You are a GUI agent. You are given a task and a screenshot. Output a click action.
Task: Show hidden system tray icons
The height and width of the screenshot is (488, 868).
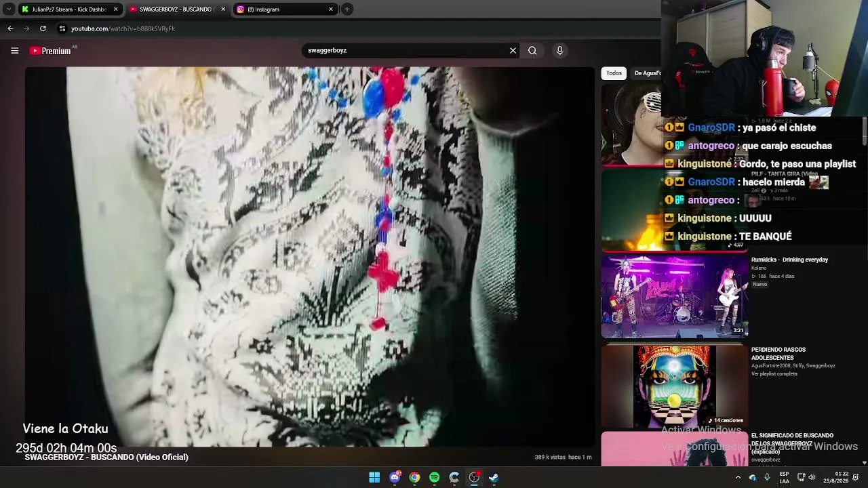738,477
